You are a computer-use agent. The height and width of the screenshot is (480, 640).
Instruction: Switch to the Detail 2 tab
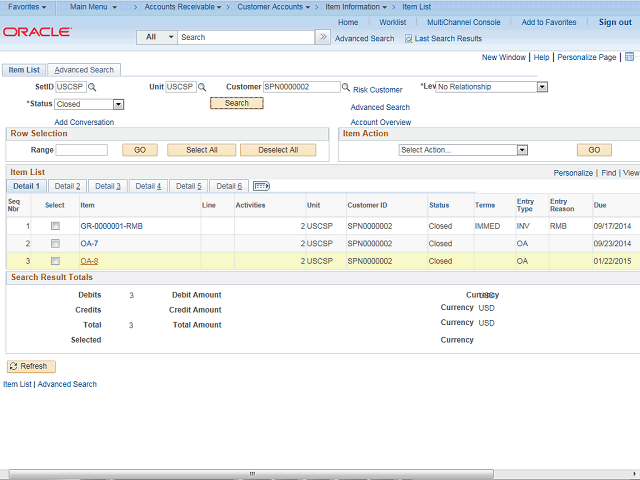(67, 186)
